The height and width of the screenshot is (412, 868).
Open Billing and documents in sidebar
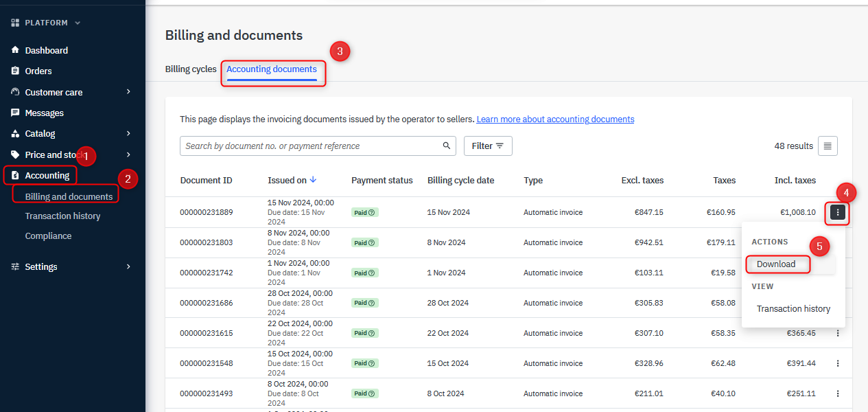[69, 196]
